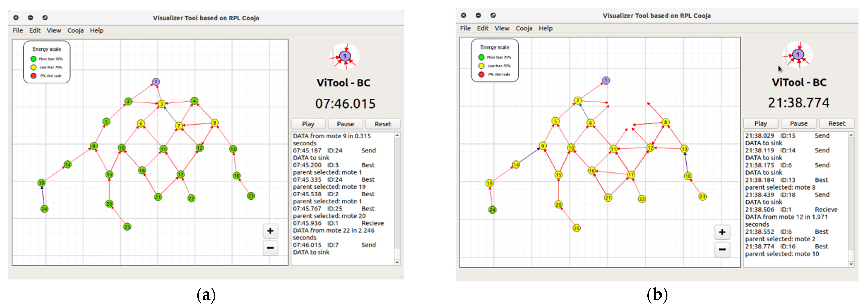Click red '0% died node' swatch in right legend
The width and height of the screenshot is (868, 307).
click(481, 74)
